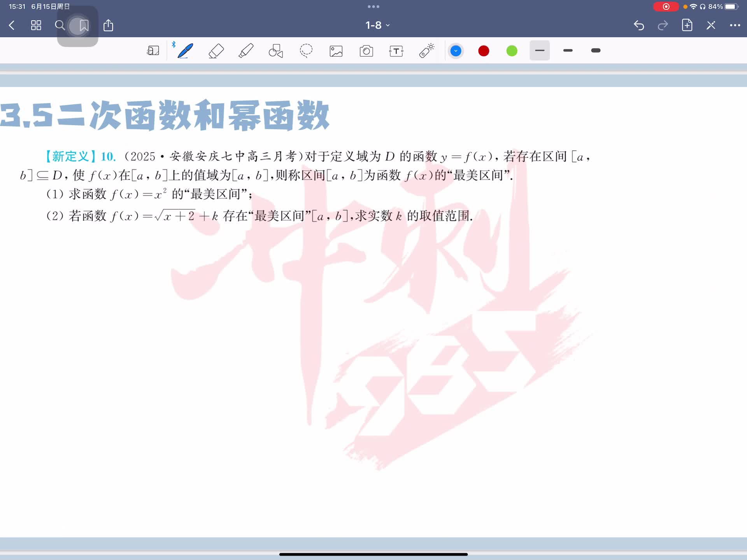This screenshot has width=747, height=560.
Task: Select the Eraser tool
Action: point(216,51)
